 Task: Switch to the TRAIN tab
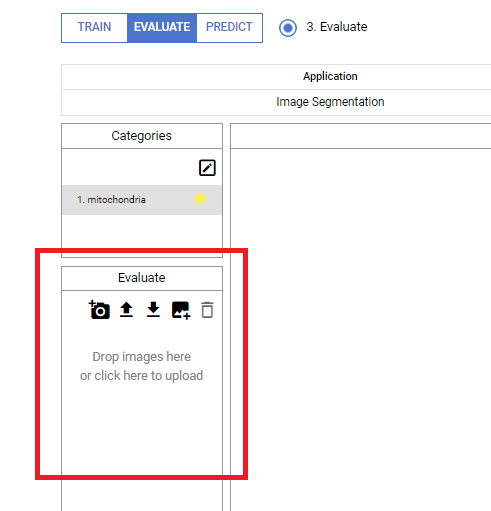point(94,27)
